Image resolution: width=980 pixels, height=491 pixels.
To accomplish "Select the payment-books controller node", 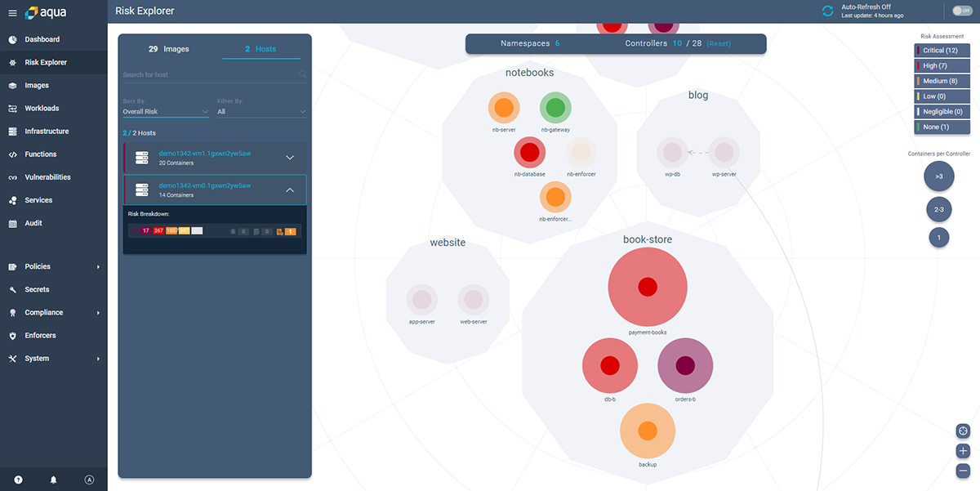I will pyautogui.click(x=648, y=287).
